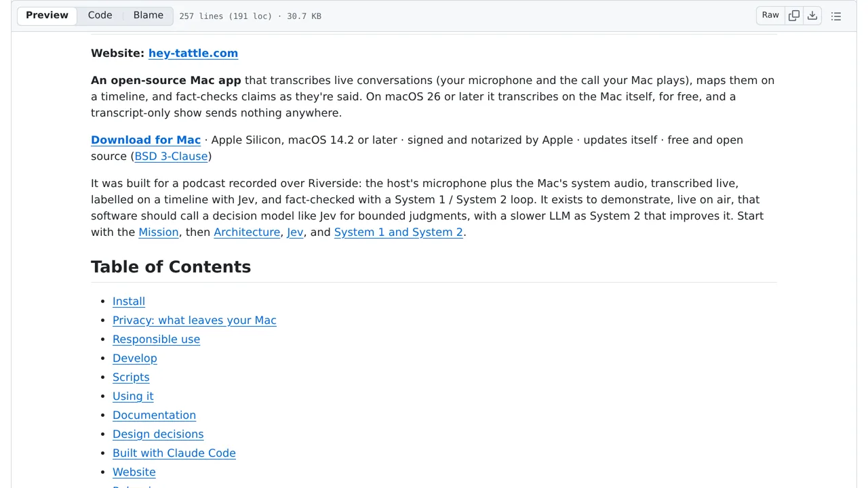This screenshot has height=488, width=868.
Task: Go to Develop section
Action: coord(135,358)
